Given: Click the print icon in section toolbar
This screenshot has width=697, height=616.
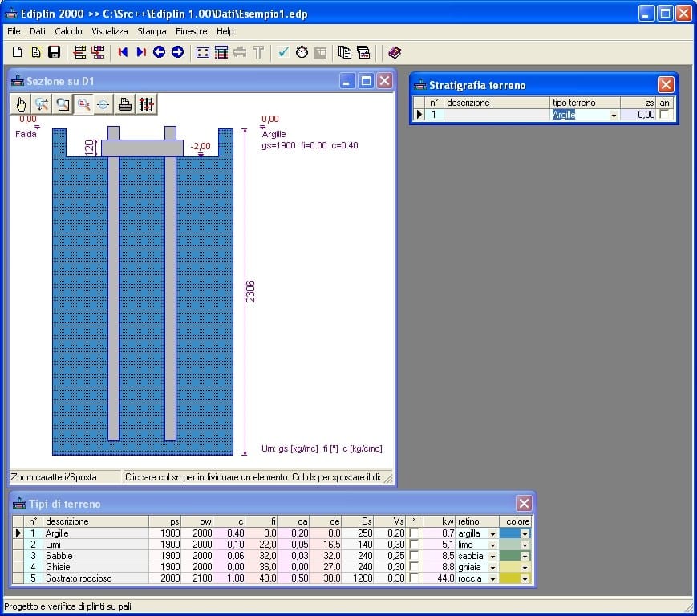Looking at the screenshot, I should pyautogui.click(x=124, y=103).
